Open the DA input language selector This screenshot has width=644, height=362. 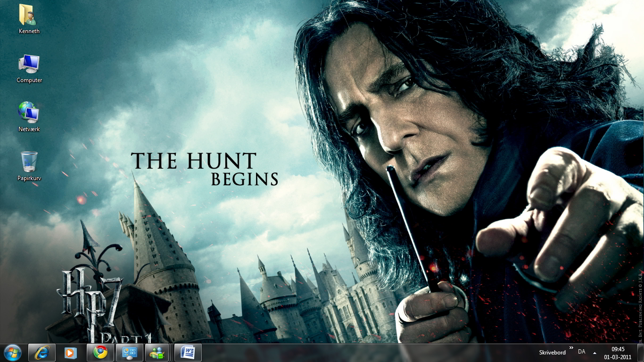[582, 352]
